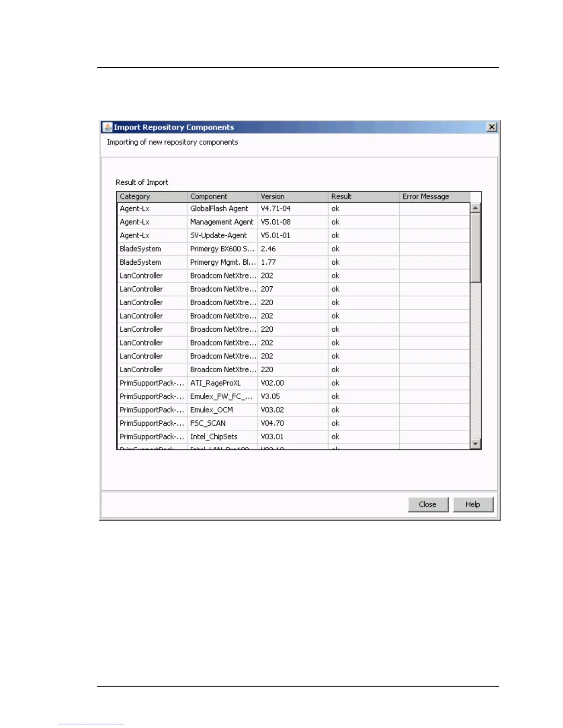Click the Result column header
Screen dimensions: 563x728
pos(363,197)
